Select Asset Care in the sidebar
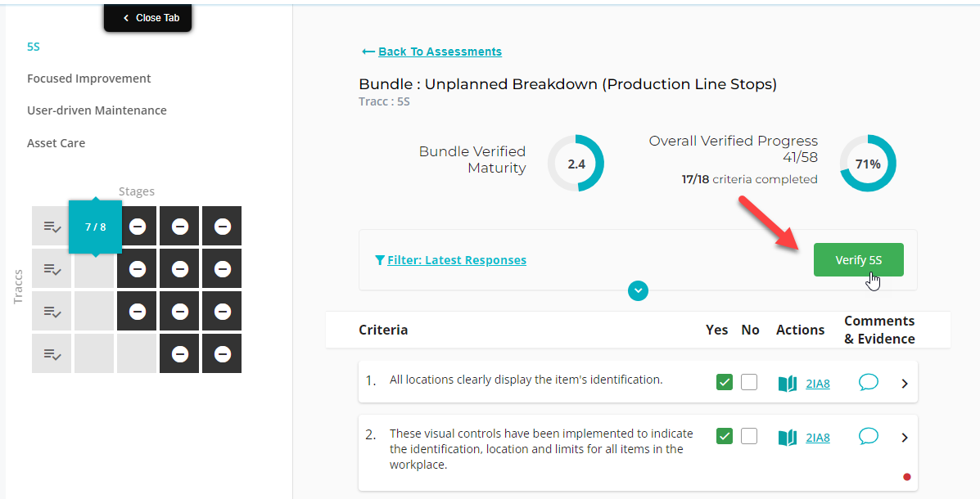This screenshot has width=980, height=499. (56, 143)
